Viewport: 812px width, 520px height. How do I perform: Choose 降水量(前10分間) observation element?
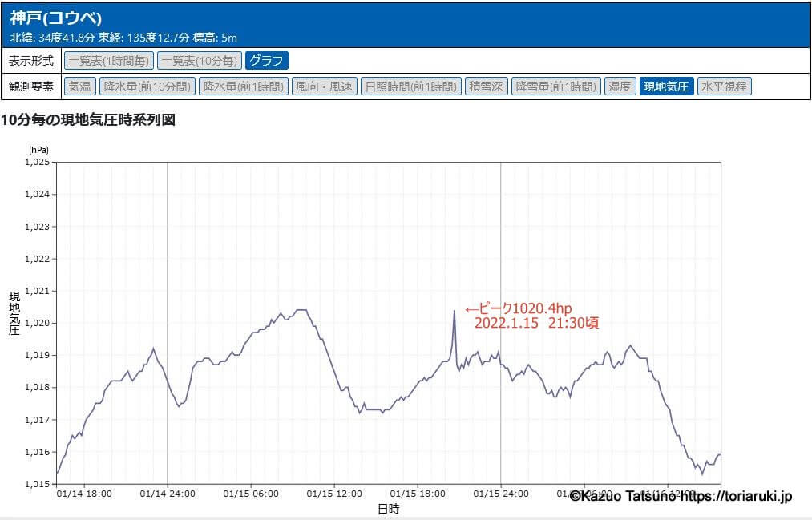(147, 87)
